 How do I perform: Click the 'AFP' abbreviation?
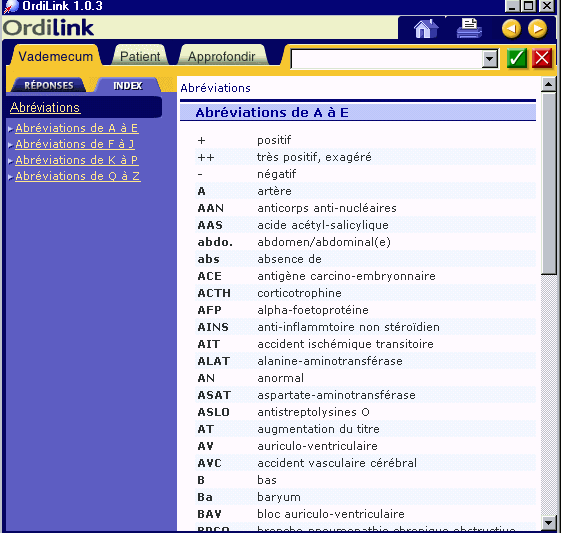click(x=209, y=310)
